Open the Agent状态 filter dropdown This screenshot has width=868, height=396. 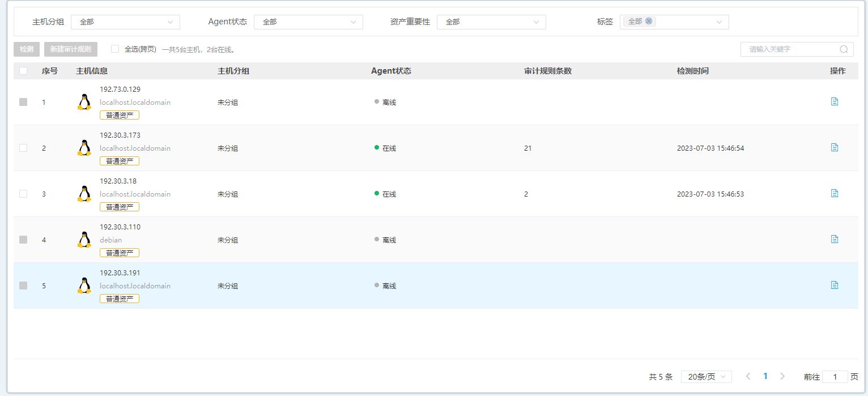click(x=308, y=22)
